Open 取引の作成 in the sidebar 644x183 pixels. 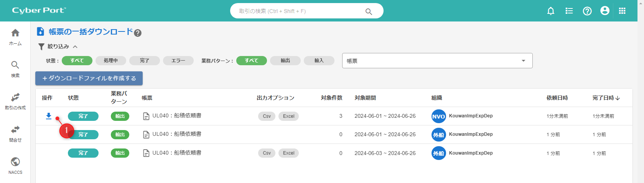[x=15, y=102]
